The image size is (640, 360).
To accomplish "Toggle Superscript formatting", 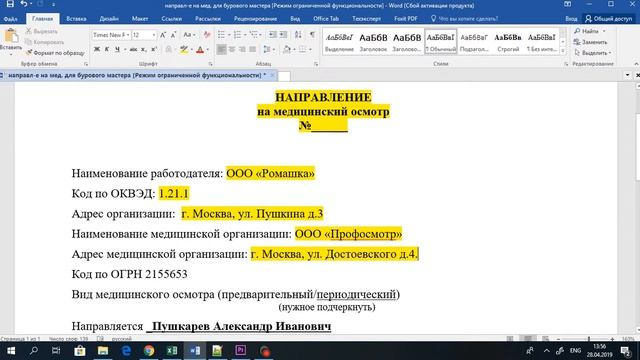I will coord(154,49).
